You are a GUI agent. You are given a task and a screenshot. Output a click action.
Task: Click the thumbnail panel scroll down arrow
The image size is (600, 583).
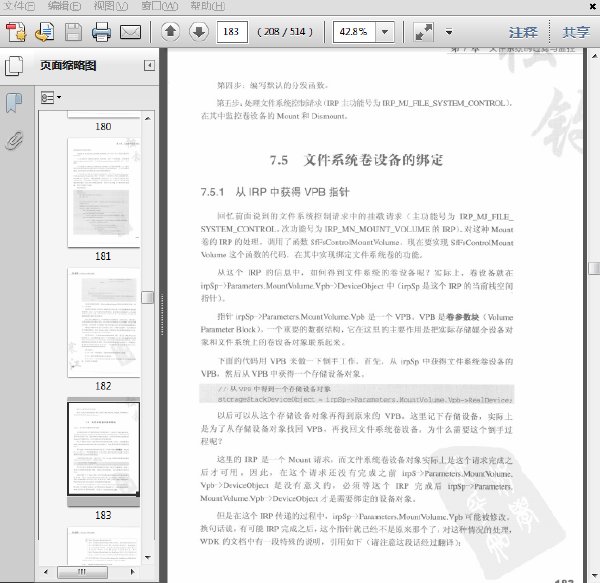pyautogui.click(x=148, y=557)
